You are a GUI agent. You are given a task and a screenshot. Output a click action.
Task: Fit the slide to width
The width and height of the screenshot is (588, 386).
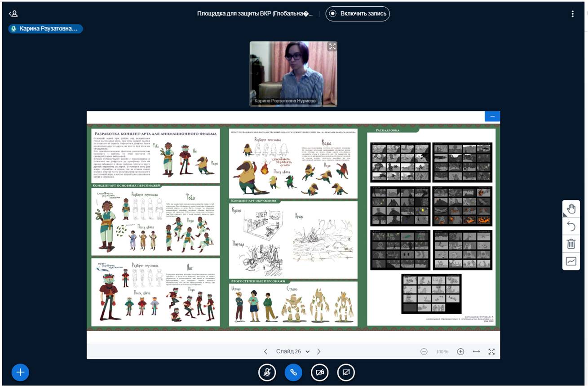(476, 351)
